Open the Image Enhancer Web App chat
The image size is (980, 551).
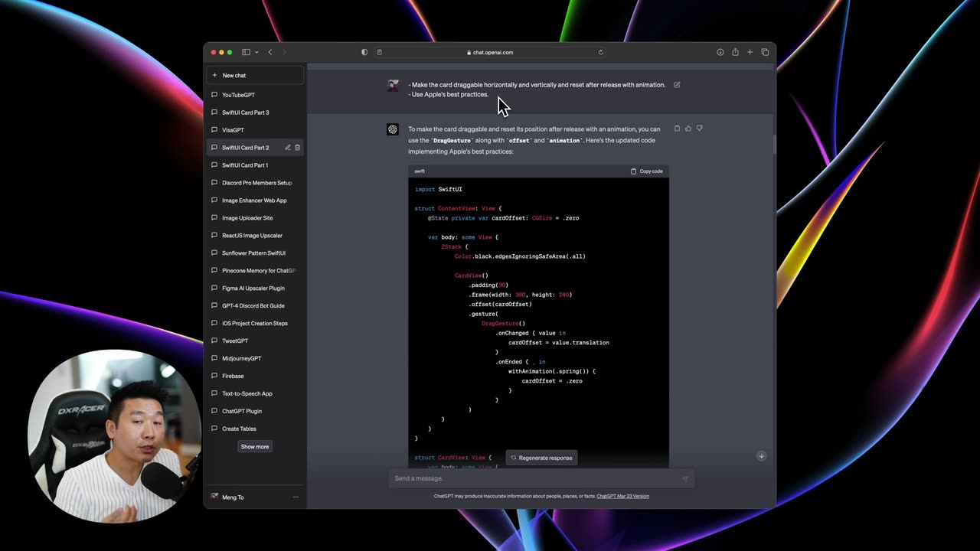(x=256, y=201)
